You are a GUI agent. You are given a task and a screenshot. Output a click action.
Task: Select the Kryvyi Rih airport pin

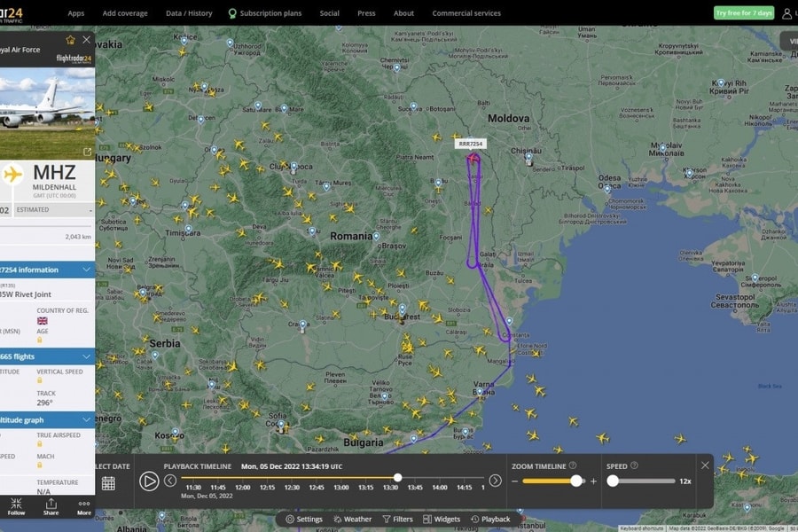coord(721,83)
